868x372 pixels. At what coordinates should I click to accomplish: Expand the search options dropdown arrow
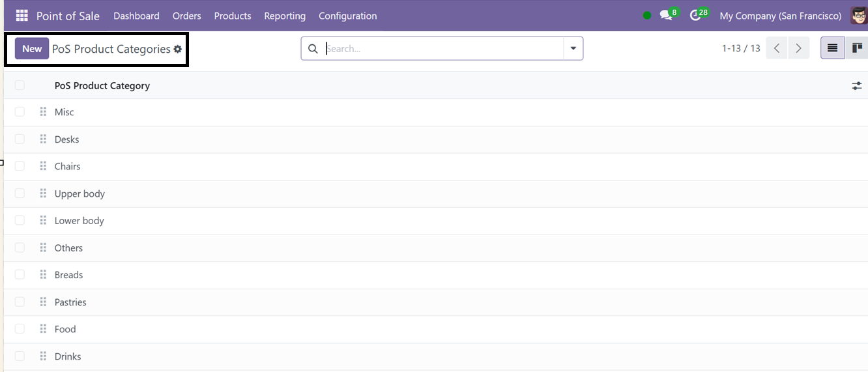[x=573, y=48]
